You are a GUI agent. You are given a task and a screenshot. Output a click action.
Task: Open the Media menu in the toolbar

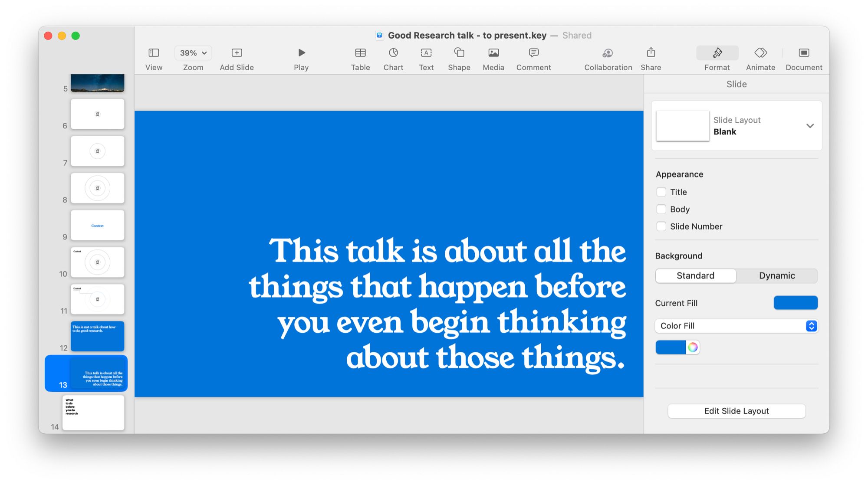pyautogui.click(x=493, y=53)
